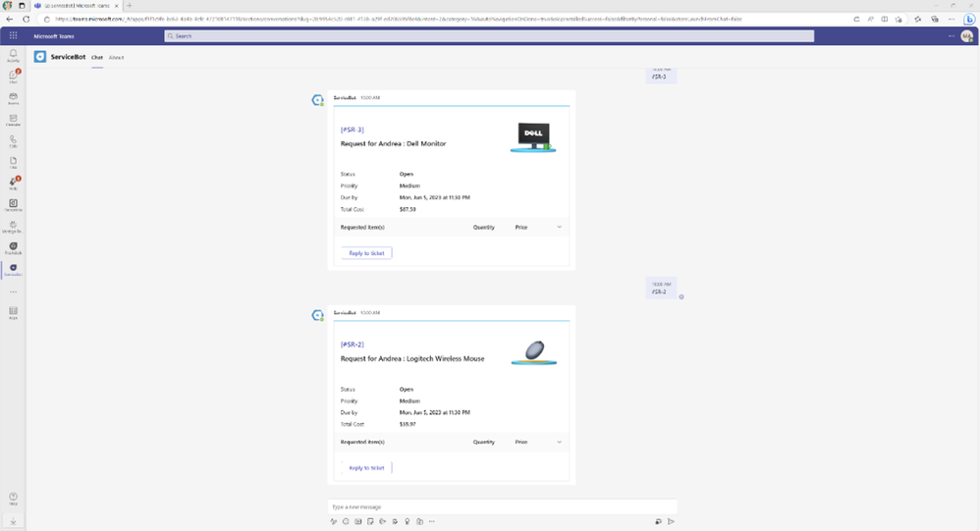The width and height of the screenshot is (980, 531).
Task: Open Chat from the left rail
Action: (x=13, y=77)
